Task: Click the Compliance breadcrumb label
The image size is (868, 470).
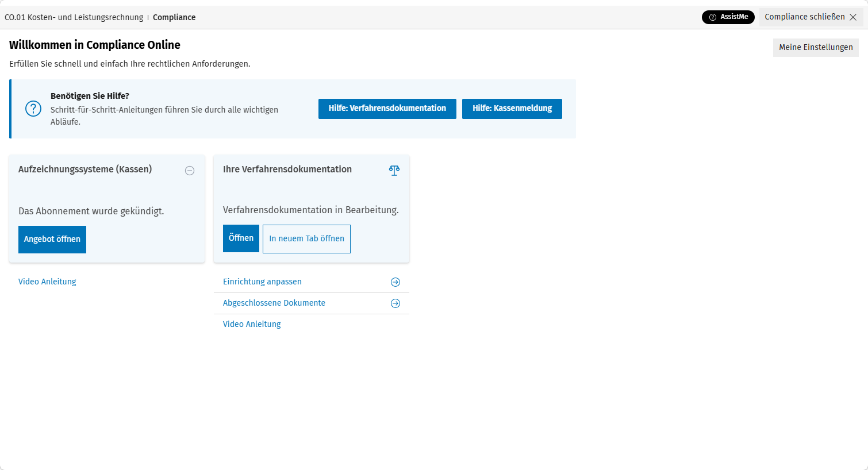Action: 174,17
